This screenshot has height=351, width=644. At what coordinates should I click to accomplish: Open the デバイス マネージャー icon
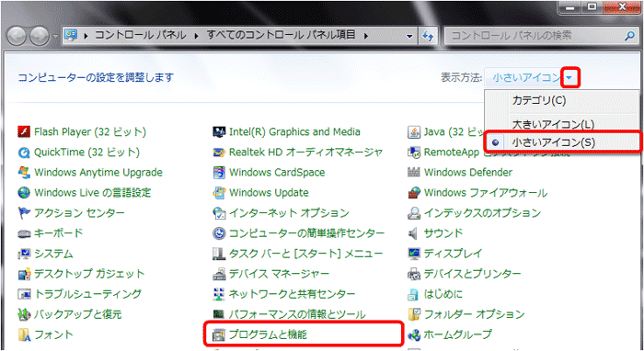coord(219,274)
